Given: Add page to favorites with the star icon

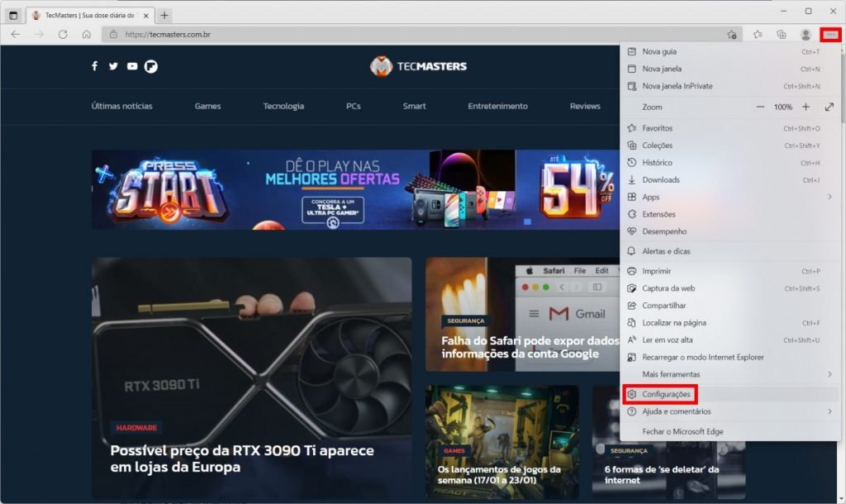Looking at the screenshot, I should (730, 34).
